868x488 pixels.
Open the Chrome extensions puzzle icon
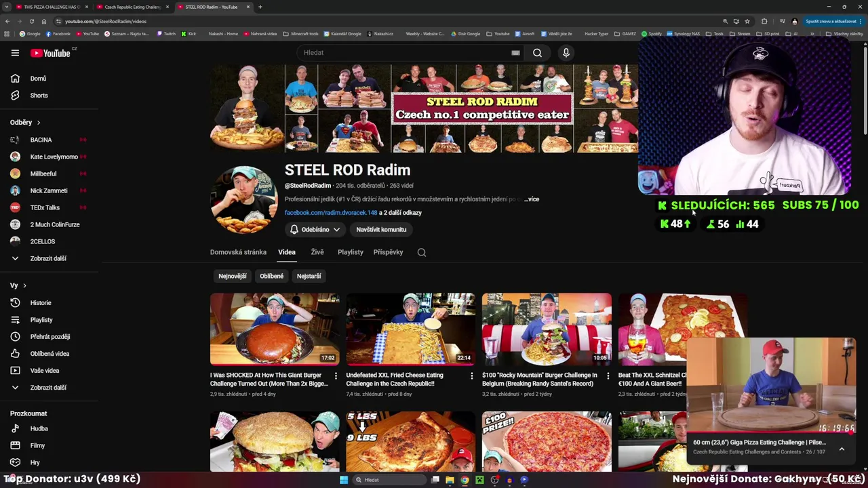click(x=764, y=21)
